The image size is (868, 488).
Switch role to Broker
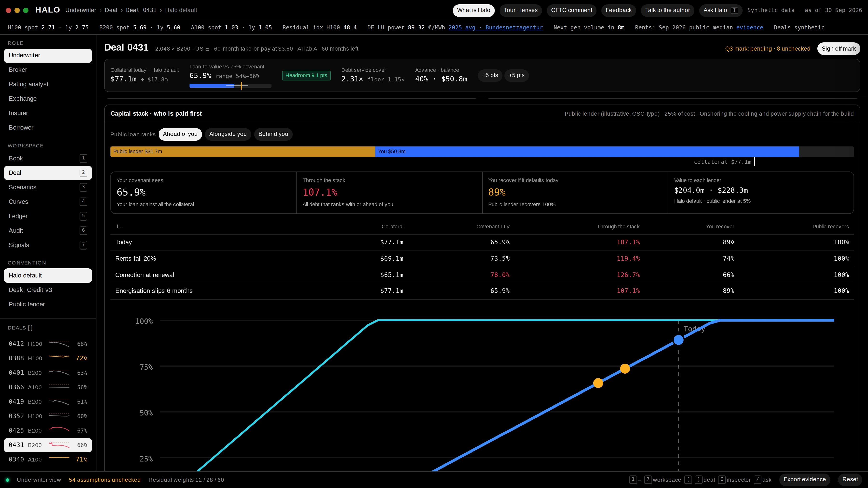pos(48,70)
